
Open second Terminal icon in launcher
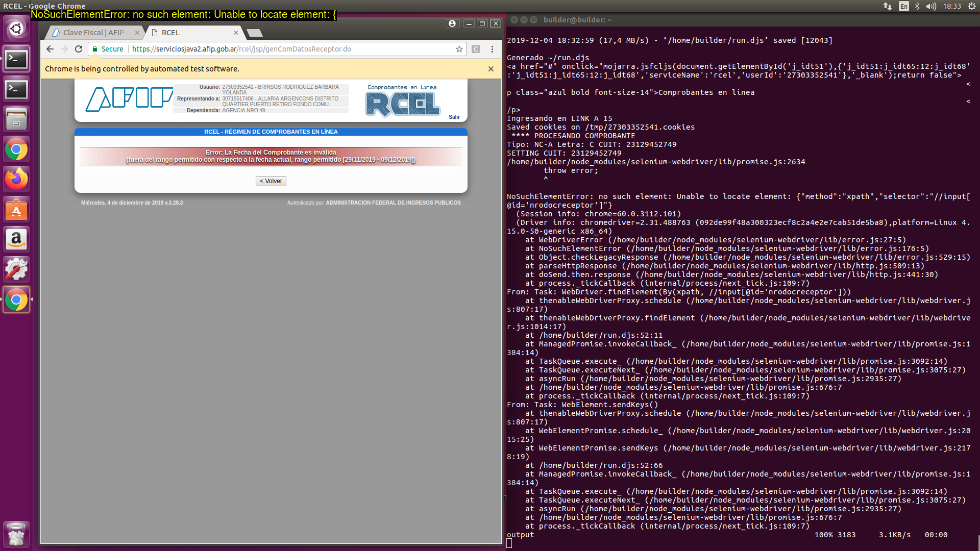coord(16,89)
